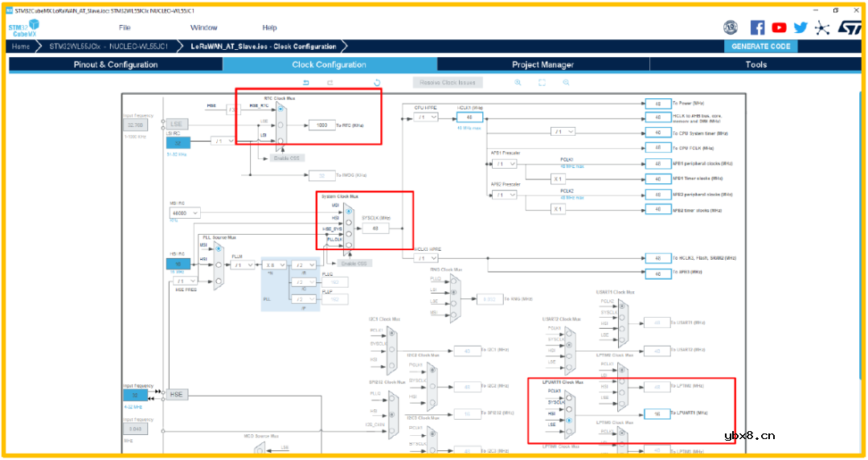
Task: Expand the APB1 Prescaler dropdown
Action: (x=504, y=164)
